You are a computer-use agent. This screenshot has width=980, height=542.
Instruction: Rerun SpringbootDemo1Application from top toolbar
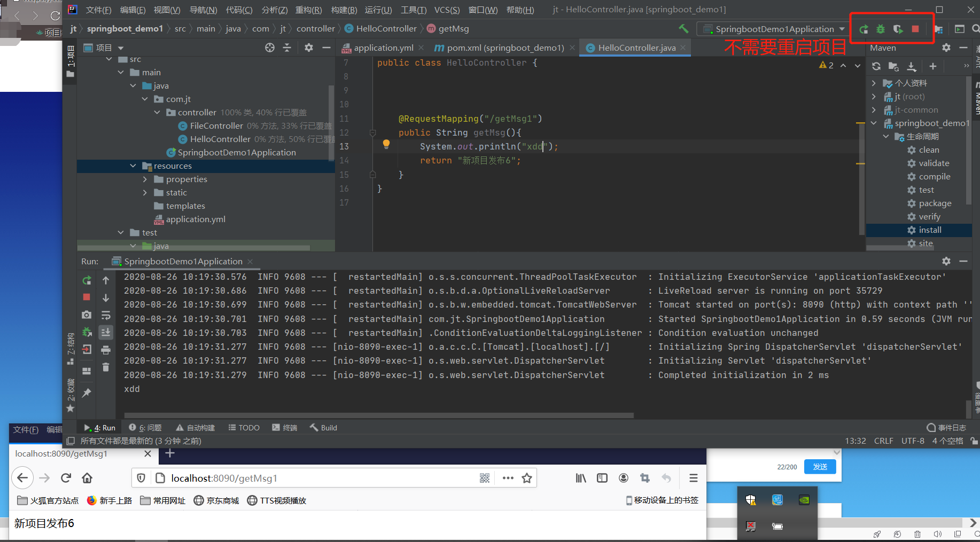coord(864,29)
